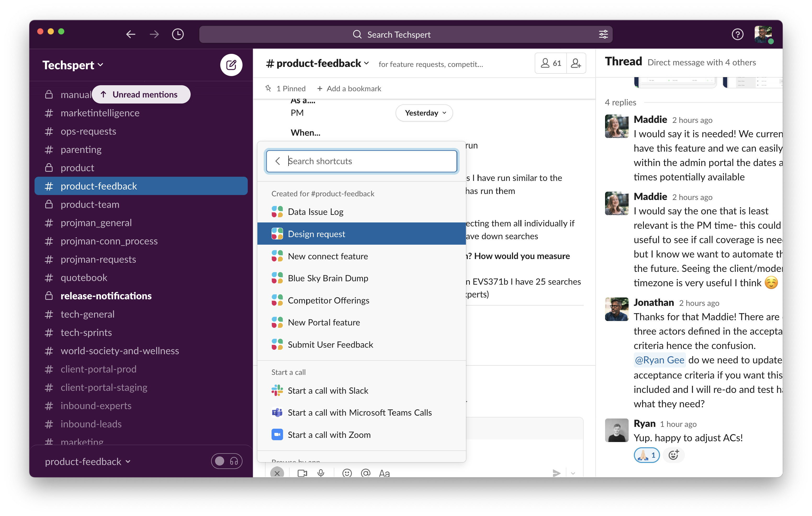Open Jonathan's profile picture in thread
Viewport: 812px width, 516px height.
coord(616,309)
